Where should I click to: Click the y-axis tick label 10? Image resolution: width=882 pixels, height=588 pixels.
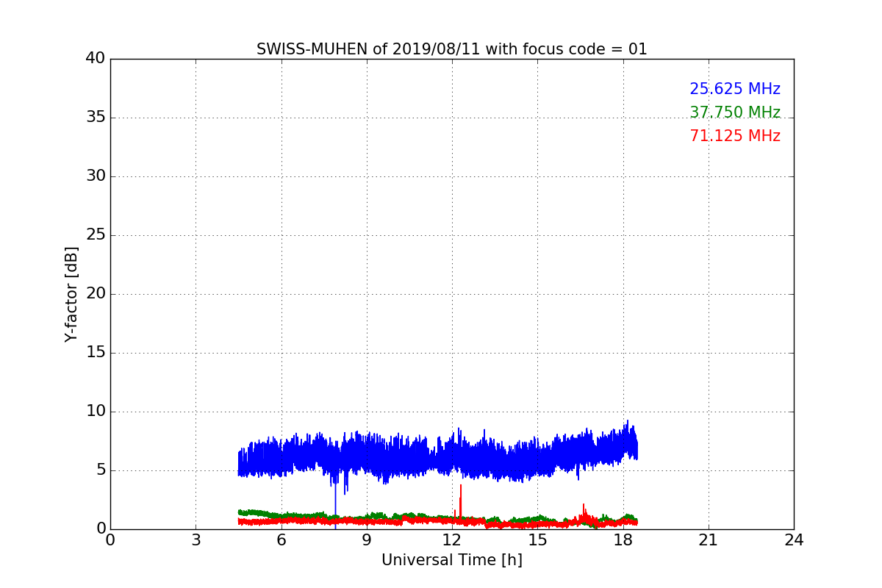tap(96, 412)
